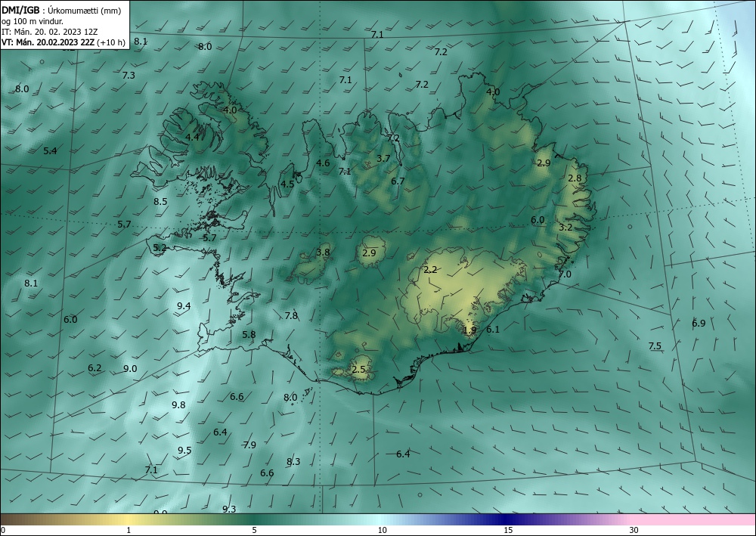Screen dimensions: 756x536
Task: Click the 5.8 value label
Action: point(249,334)
